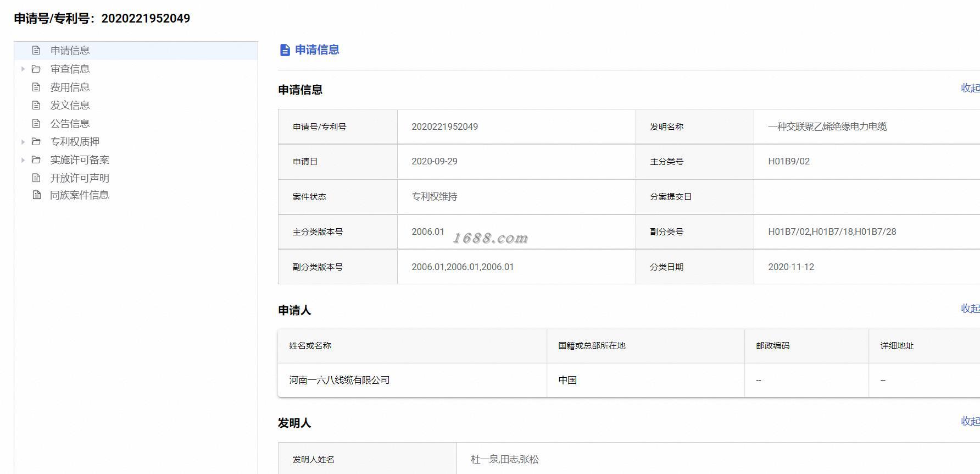Click the application date 2020-09-29
The width and height of the screenshot is (980, 474).
(435, 162)
